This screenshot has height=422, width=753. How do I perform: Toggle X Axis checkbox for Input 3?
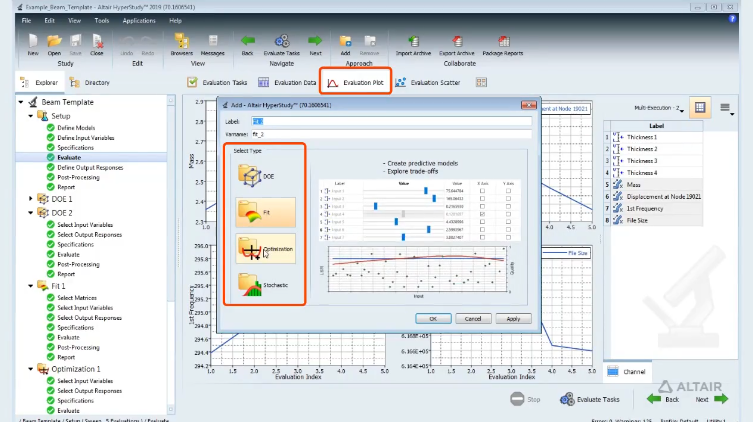tap(482, 206)
